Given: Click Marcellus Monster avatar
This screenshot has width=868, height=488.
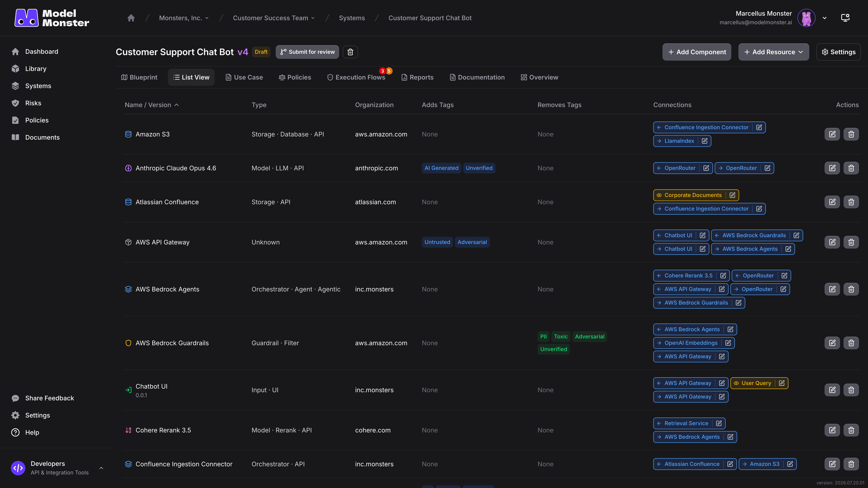Looking at the screenshot, I should tap(806, 18).
